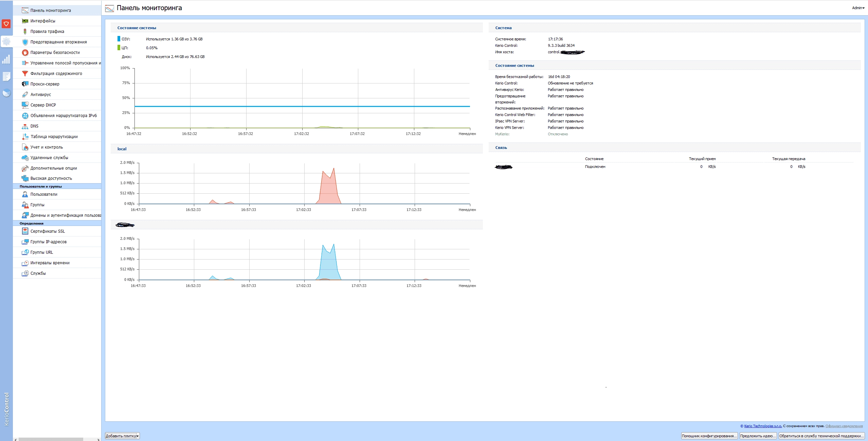
Task: Select Домены и аутентификация пользователей entry
Action: pos(57,215)
